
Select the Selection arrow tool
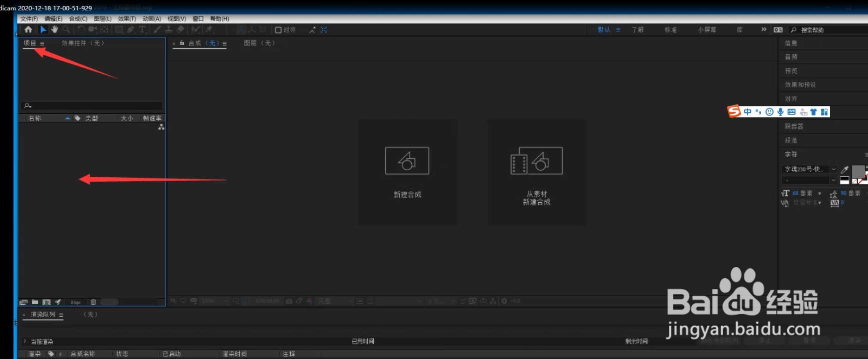point(43,29)
